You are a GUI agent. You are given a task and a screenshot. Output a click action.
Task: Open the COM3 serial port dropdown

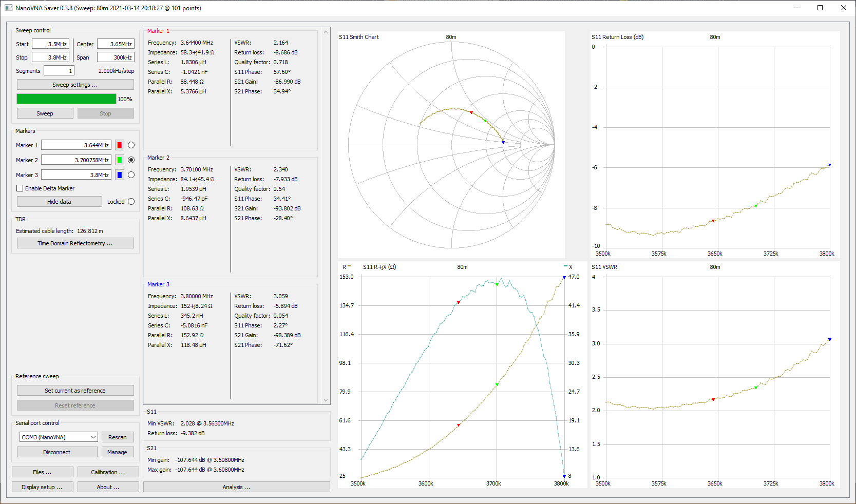59,437
